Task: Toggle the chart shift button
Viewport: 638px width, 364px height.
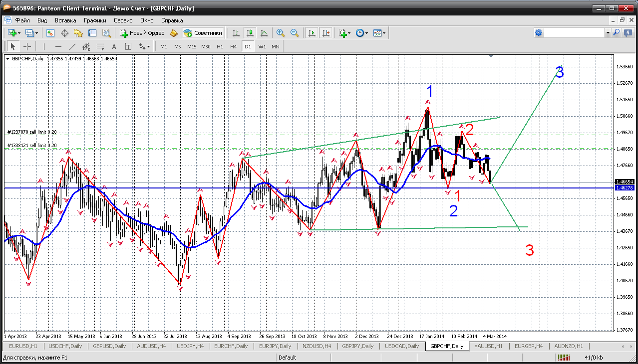Action: (326, 33)
